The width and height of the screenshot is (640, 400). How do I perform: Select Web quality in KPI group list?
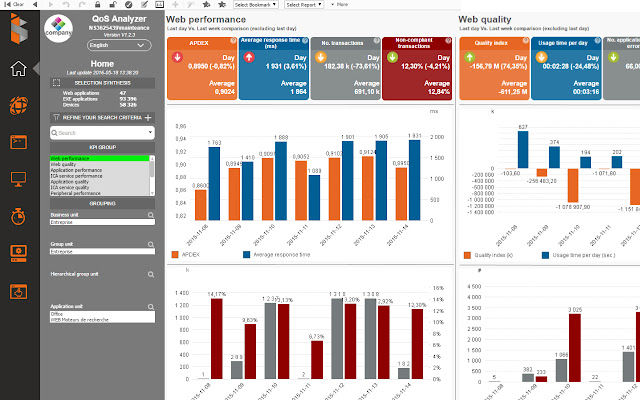63,164
